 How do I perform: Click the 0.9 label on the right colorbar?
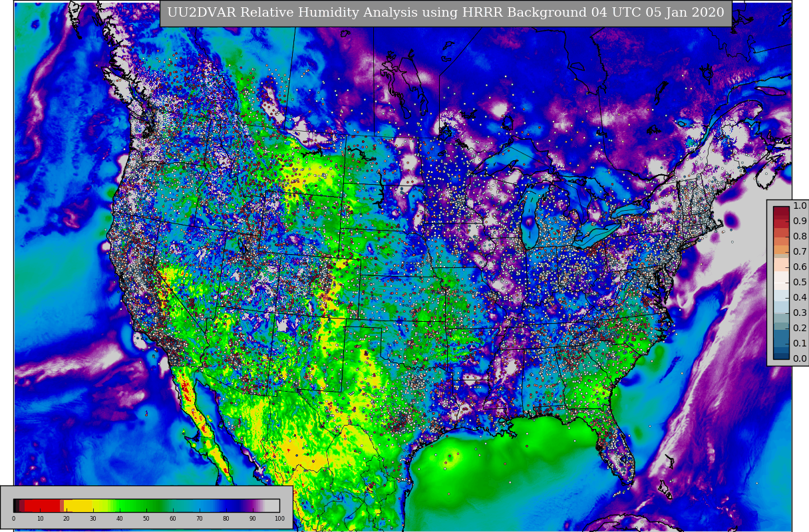(800, 221)
